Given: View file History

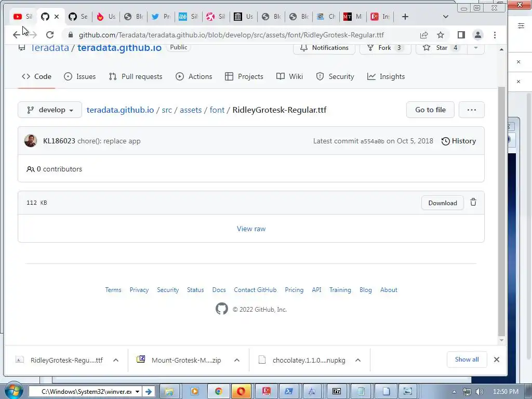Looking at the screenshot, I should pyautogui.click(x=459, y=141).
